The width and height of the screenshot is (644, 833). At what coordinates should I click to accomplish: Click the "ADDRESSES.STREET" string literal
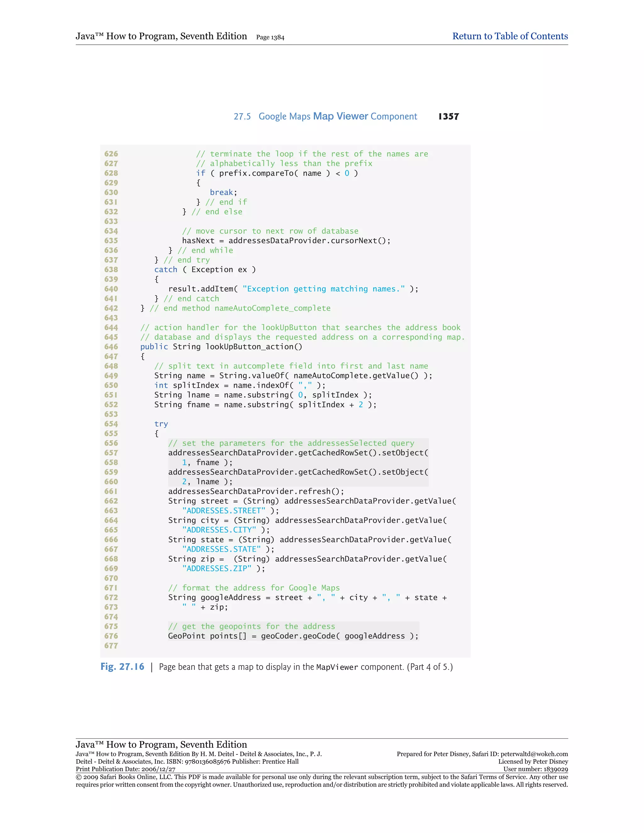click(224, 510)
